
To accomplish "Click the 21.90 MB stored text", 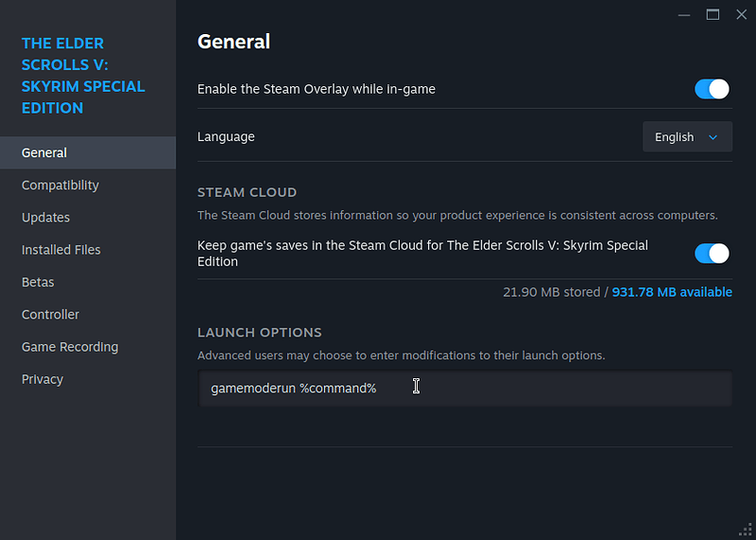I will tap(552, 292).
